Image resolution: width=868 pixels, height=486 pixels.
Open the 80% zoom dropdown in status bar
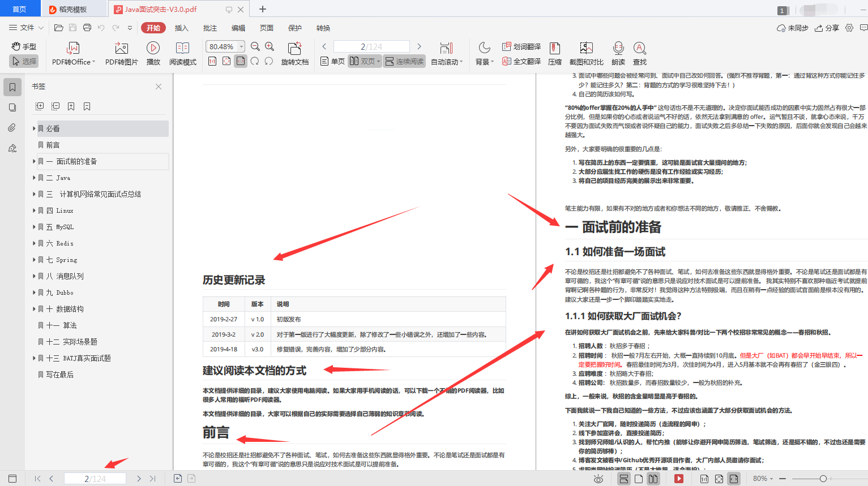[763, 479]
